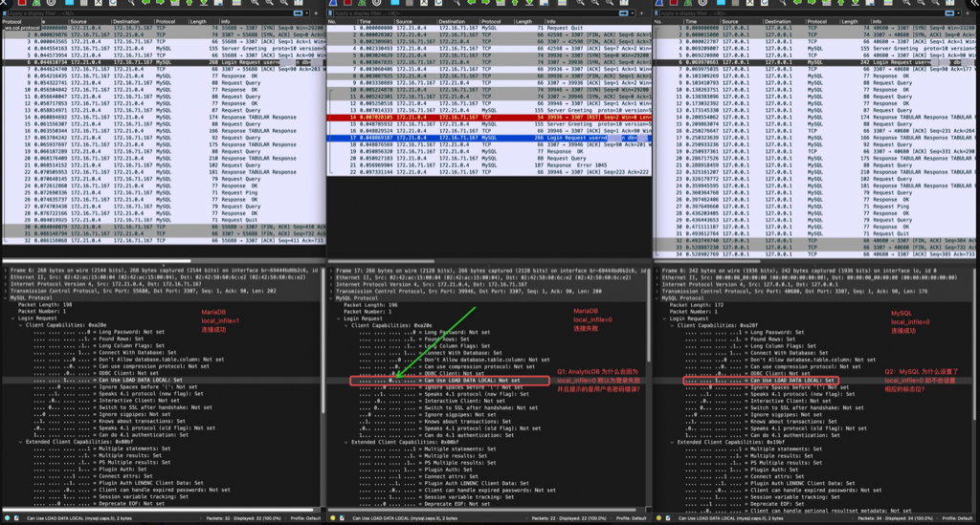Screen dimensions: 980x525
Task: Click the yellow expert info icon in the middle window status bar
Action: (334, 518)
